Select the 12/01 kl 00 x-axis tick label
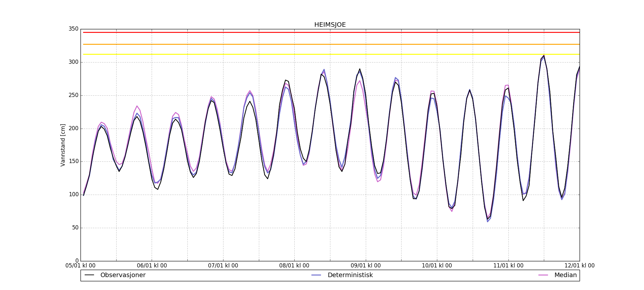 [x=579, y=266]
